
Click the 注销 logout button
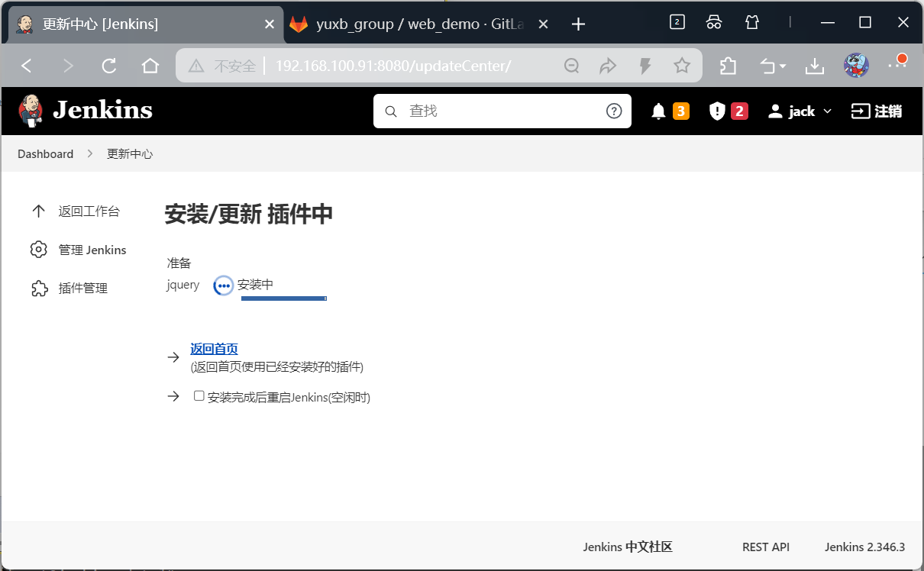pyautogui.click(x=877, y=111)
